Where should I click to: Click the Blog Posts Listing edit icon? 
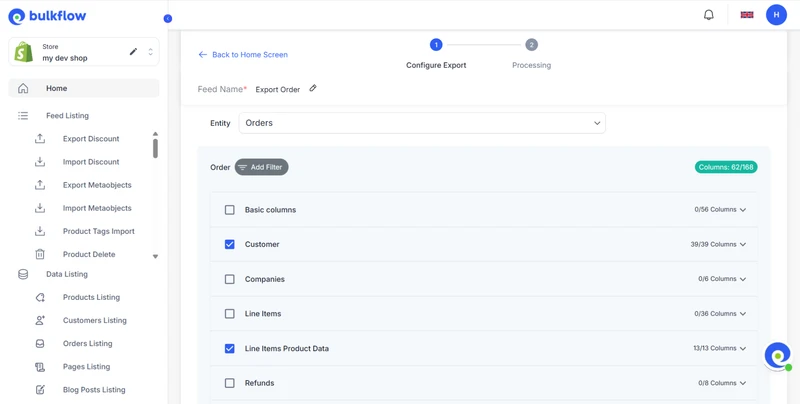[40, 390]
